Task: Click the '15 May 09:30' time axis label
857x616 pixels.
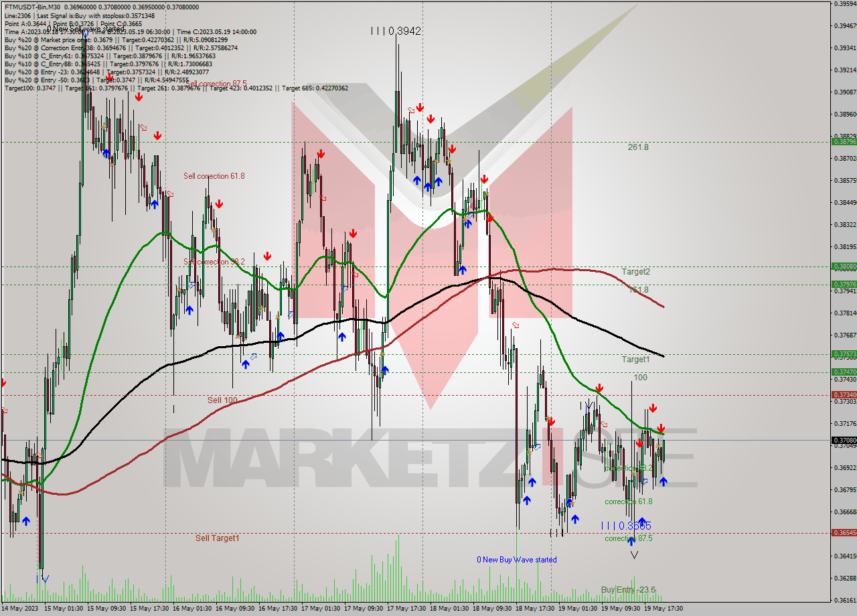Action: pyautogui.click(x=106, y=609)
